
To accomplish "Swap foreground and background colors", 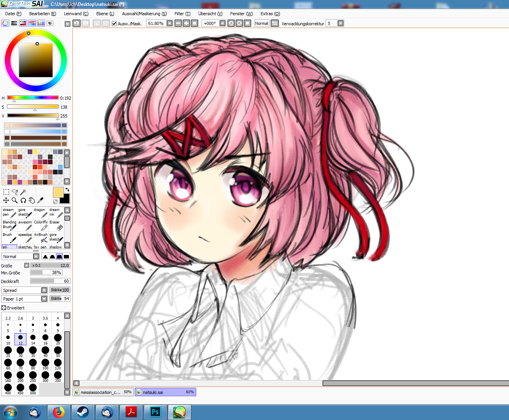I will coord(67,190).
